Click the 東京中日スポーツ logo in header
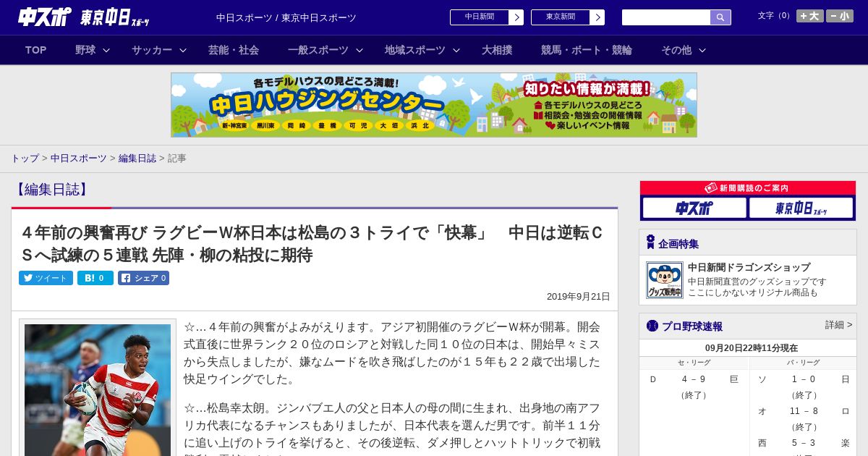 (x=115, y=17)
